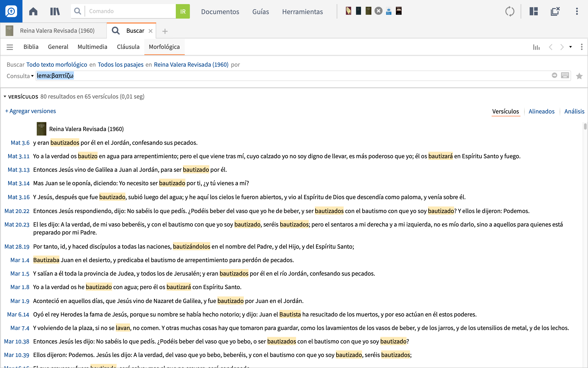The width and height of the screenshot is (588, 368).
Task: Favorite this search with star icon
Action: [x=579, y=76]
